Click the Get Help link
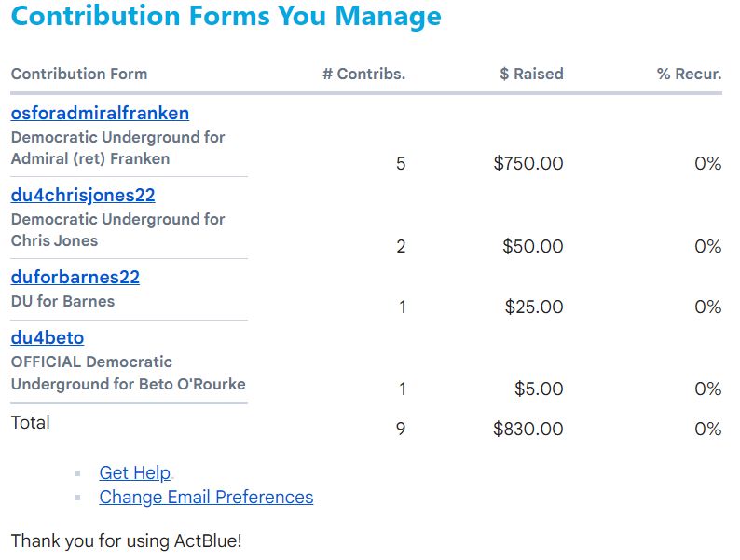This screenshot has width=740, height=560. coord(135,473)
